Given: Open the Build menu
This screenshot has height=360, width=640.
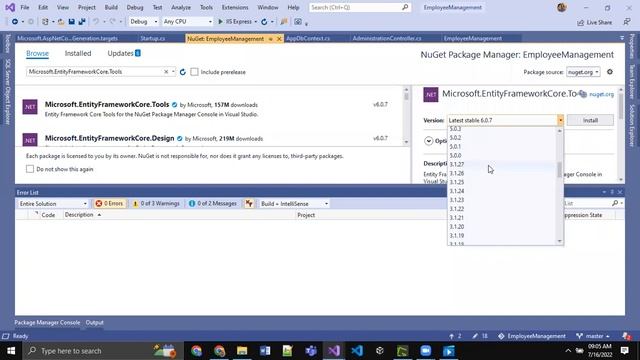Looking at the screenshot, I should tap(111, 7).
